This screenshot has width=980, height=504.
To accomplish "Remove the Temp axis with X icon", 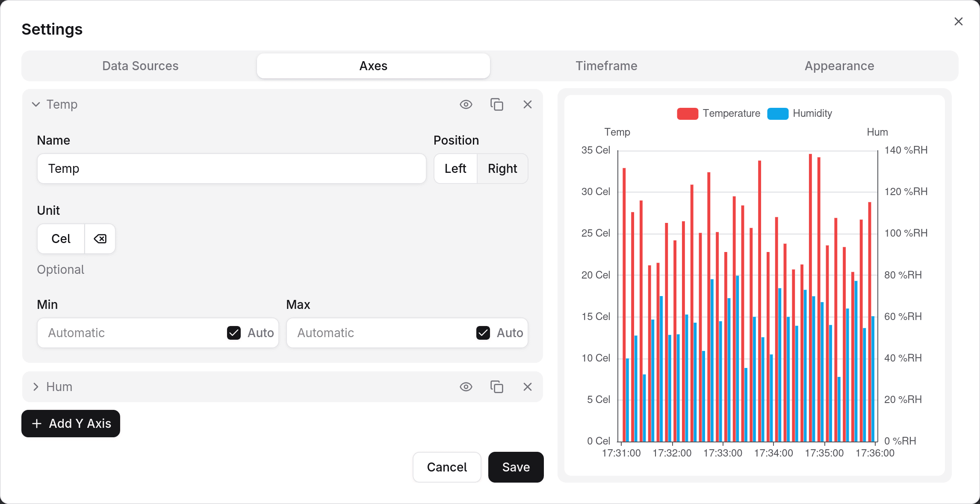I will click(x=527, y=104).
